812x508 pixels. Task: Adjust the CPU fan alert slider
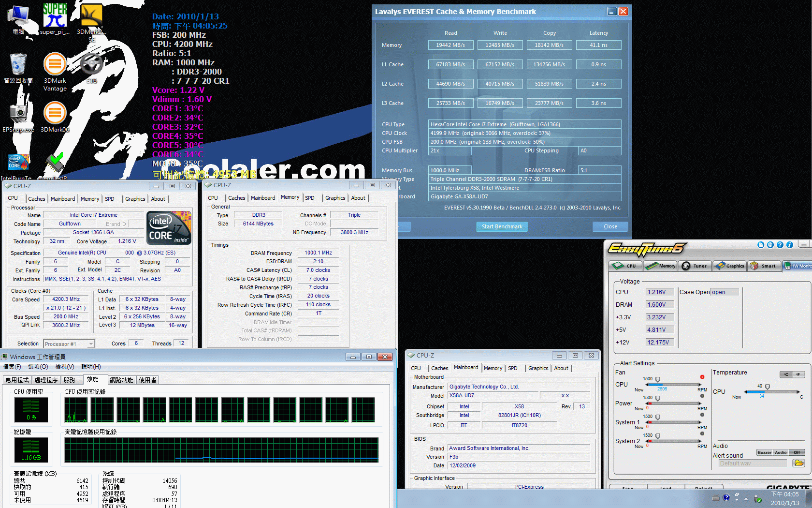click(658, 380)
